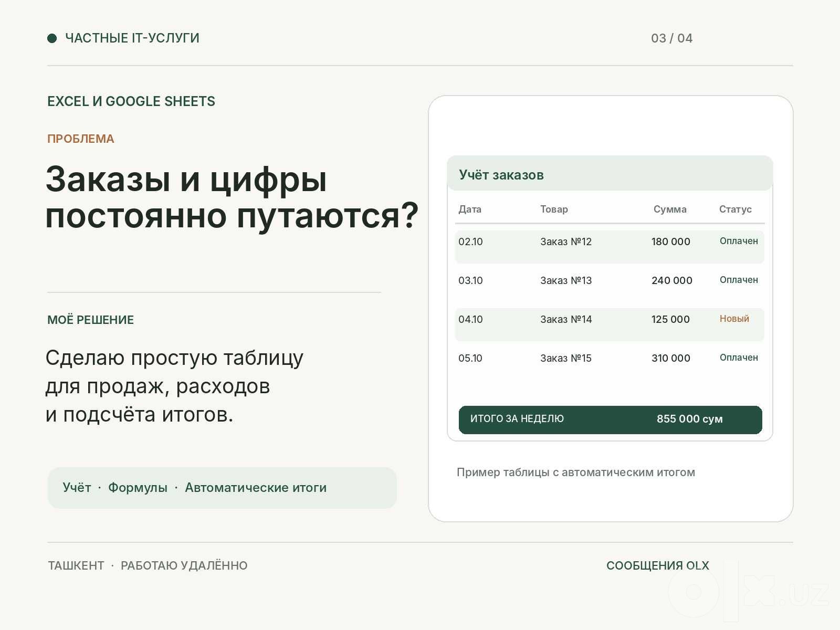Click the ЧАСТНЫЕ IT-УСЛУГИ header text
The width and height of the screenshot is (840, 630).
tap(132, 38)
